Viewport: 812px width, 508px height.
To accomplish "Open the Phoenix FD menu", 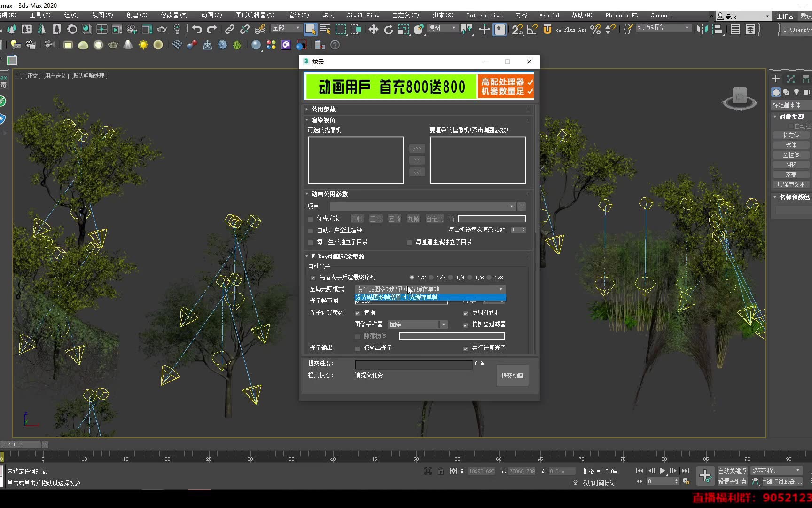I will coord(622,16).
